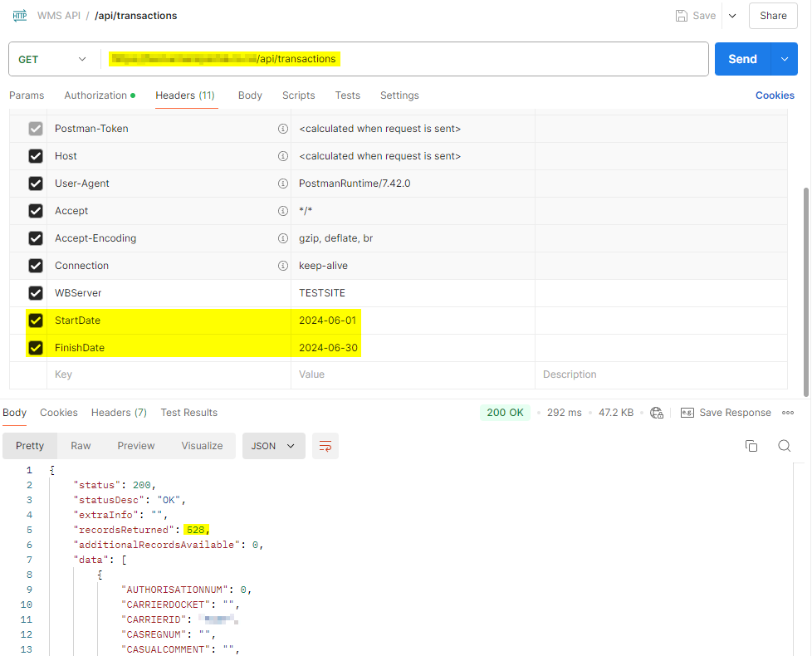Click the Save floppy disk icon

[682, 16]
